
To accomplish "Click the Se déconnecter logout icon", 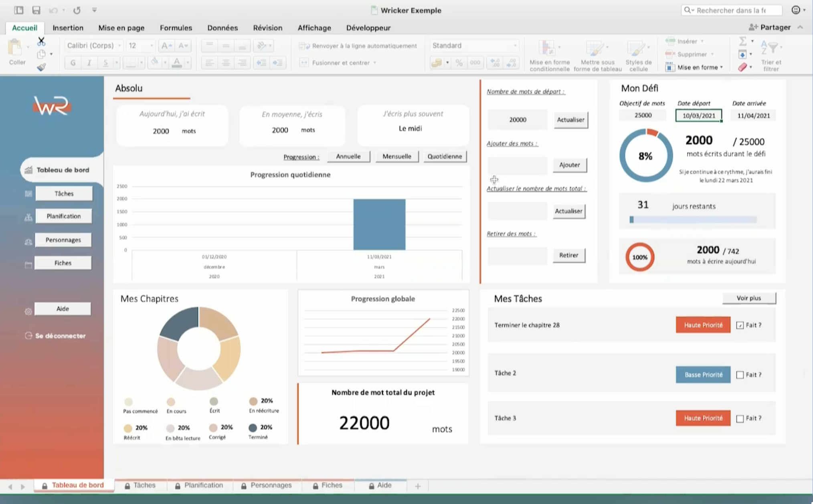I will click(x=28, y=336).
